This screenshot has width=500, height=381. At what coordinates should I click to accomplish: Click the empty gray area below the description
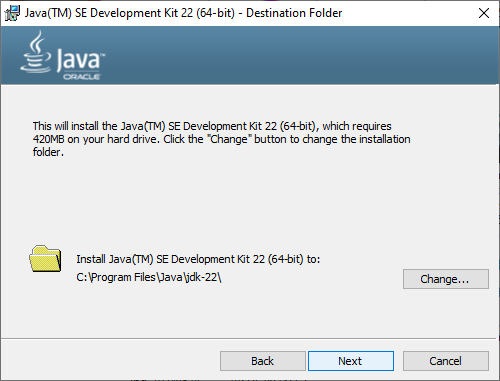click(x=250, y=200)
